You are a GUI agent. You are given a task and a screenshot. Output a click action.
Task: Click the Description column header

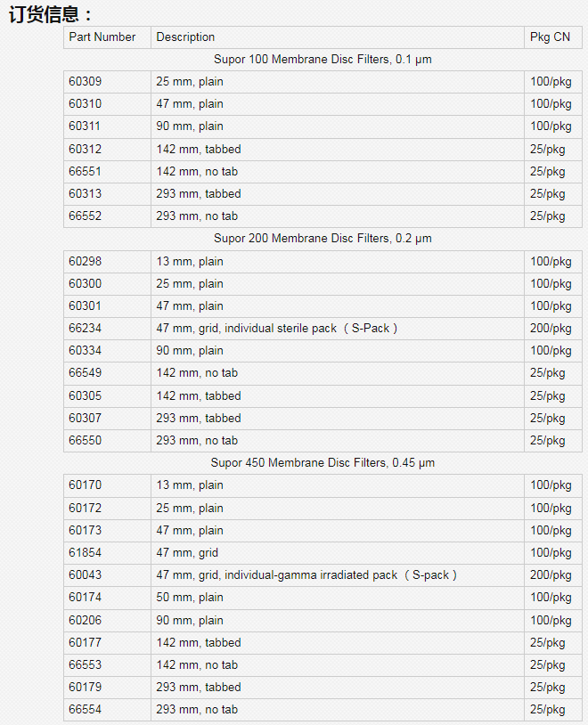[338, 37]
